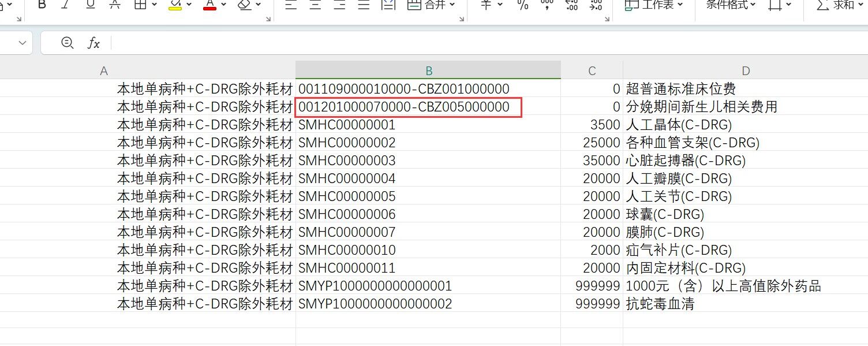Apply percent style format
868x346 pixels.
(x=523, y=5)
